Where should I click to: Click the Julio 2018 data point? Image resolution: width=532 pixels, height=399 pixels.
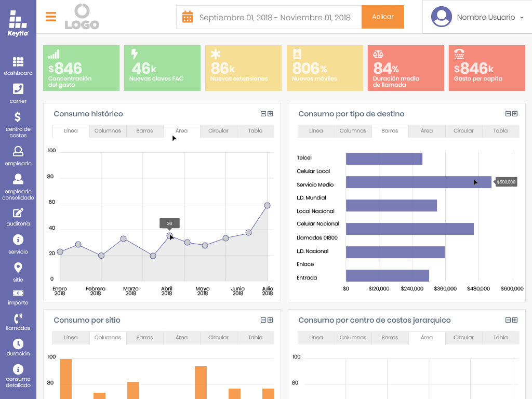tap(268, 205)
